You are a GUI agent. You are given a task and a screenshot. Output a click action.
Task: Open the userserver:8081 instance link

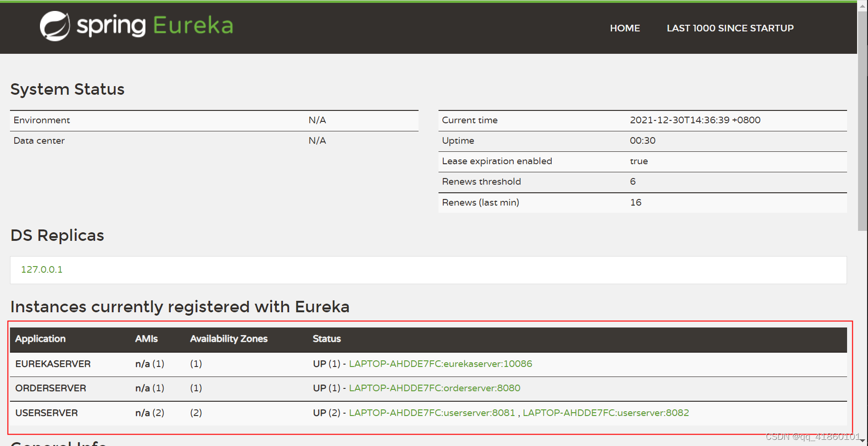432,413
